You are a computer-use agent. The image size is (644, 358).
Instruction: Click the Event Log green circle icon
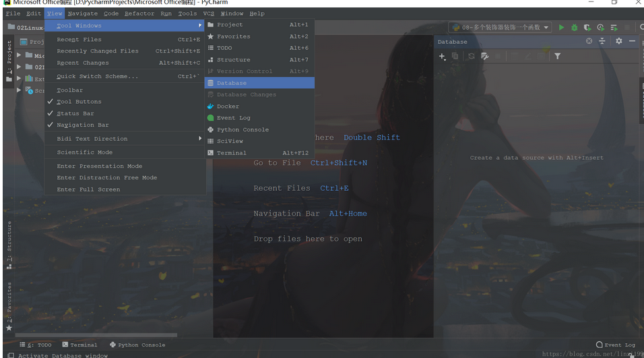[x=211, y=118]
